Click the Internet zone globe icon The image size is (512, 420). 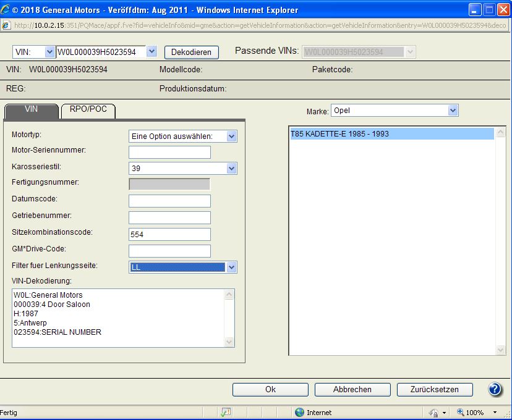click(x=300, y=413)
